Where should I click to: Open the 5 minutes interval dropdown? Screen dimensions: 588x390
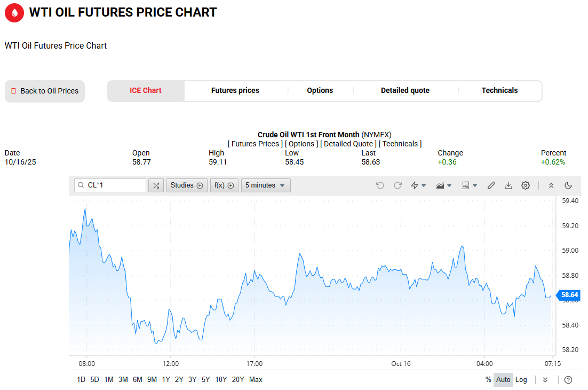coord(265,185)
